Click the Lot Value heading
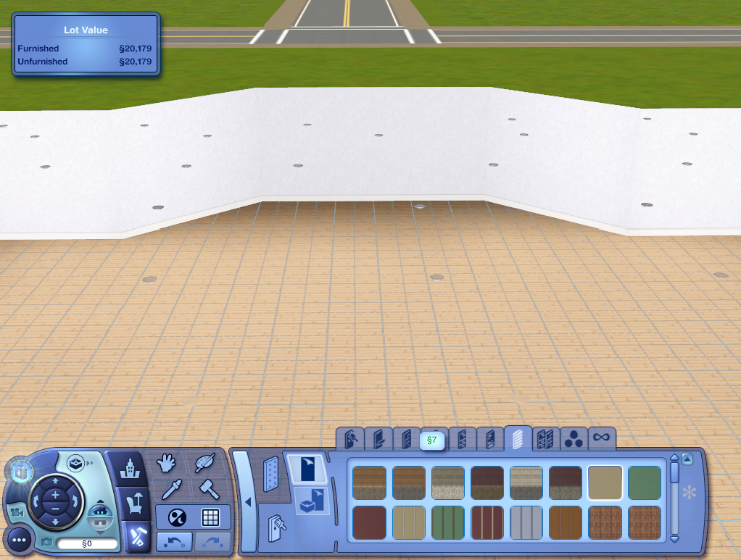 coord(86,30)
